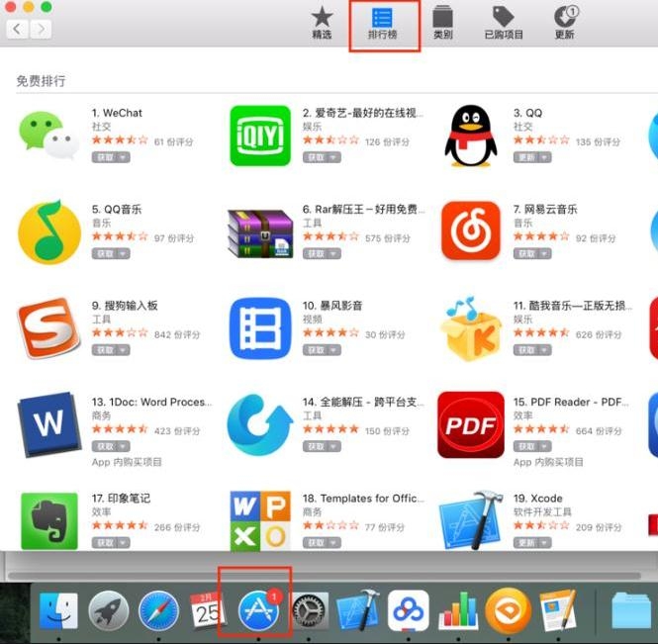Switch to 精选 featured tab

point(322,23)
